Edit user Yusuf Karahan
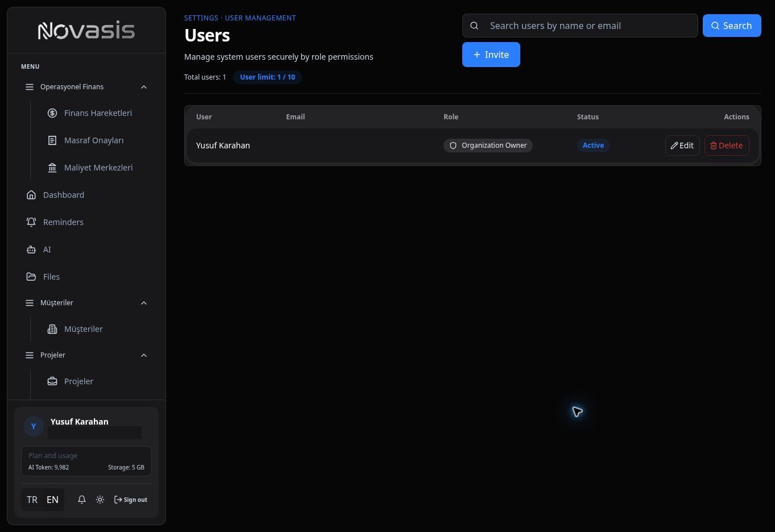 point(682,146)
